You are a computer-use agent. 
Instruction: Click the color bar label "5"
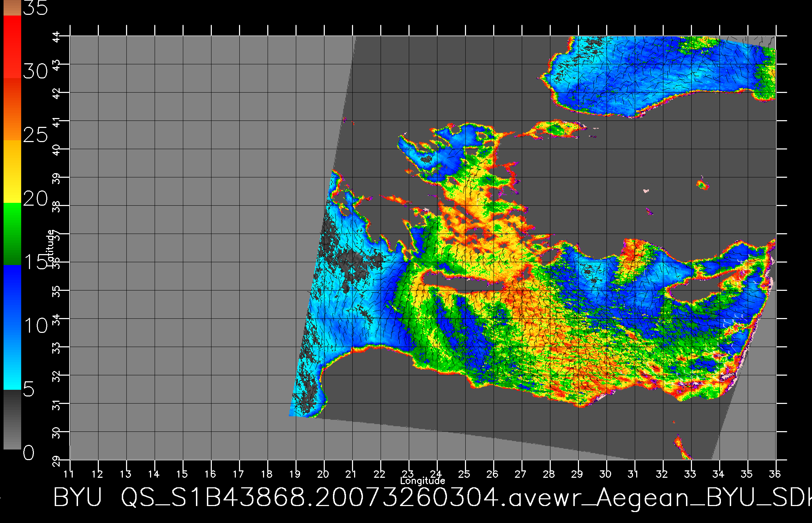(x=29, y=389)
